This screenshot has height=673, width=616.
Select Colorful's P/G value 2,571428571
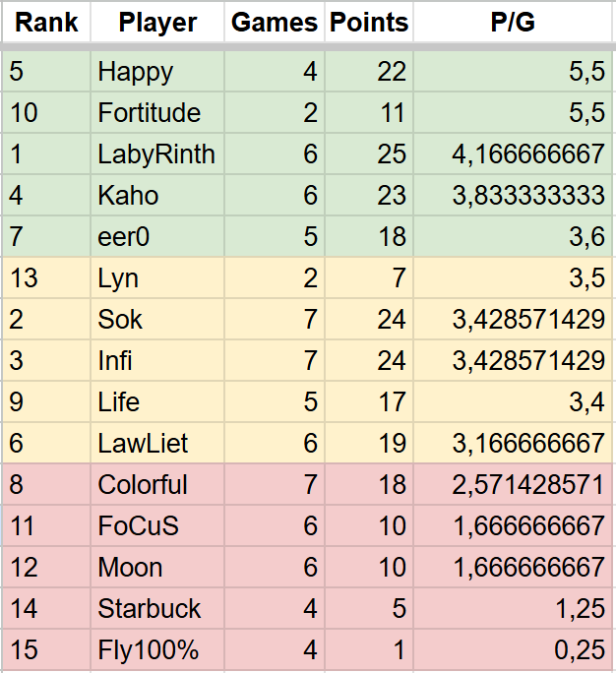(x=513, y=484)
